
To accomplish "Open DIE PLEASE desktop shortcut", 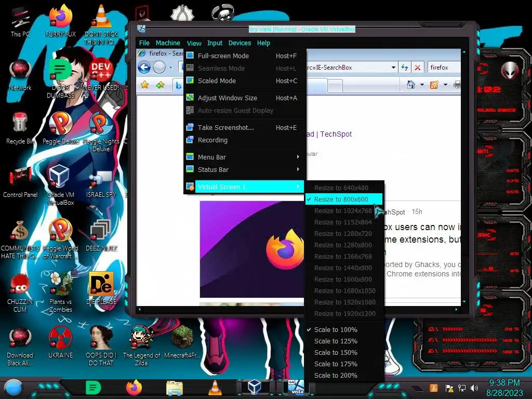I will [x=101, y=288].
